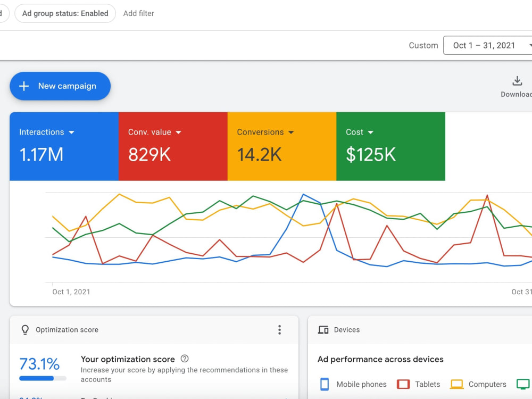Click the Download arrow icon
The height and width of the screenshot is (399, 532).
(517, 81)
